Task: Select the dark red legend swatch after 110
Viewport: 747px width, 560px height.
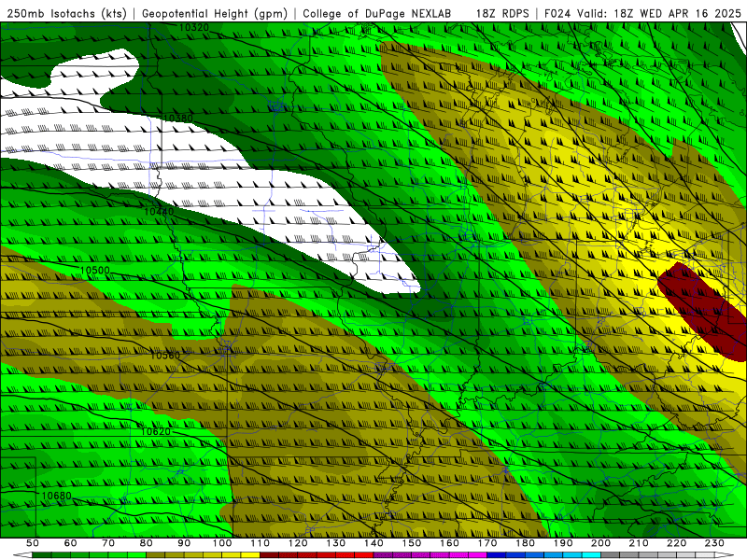Action: (269, 555)
